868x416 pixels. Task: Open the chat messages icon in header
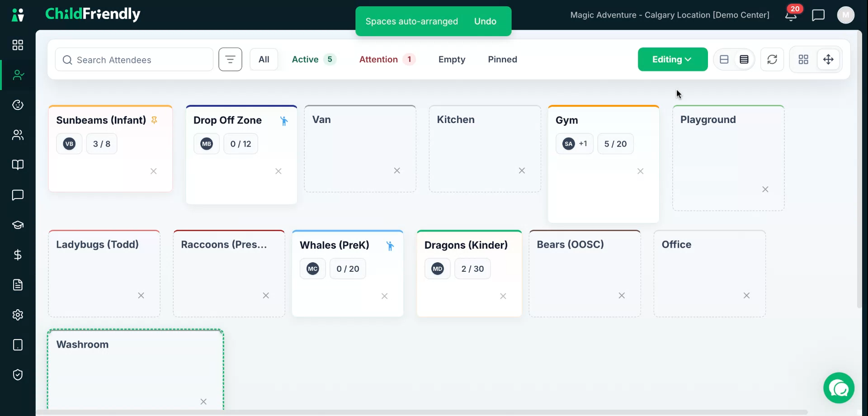click(x=818, y=15)
